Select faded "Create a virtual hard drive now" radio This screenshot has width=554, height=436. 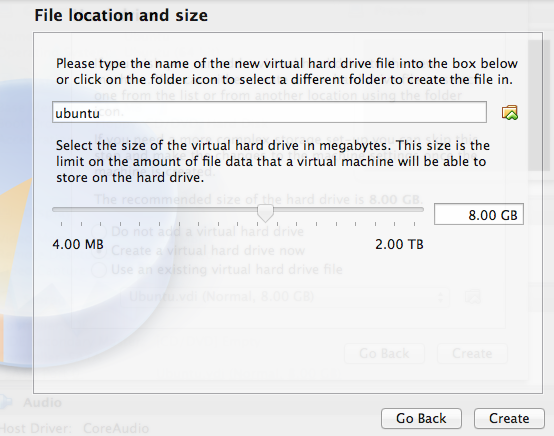pyautogui.click(x=99, y=251)
